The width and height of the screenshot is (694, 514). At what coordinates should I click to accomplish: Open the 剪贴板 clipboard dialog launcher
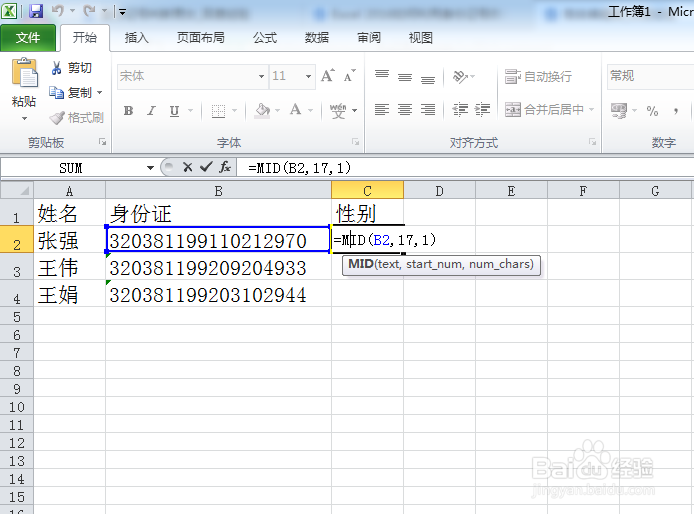click(x=103, y=142)
